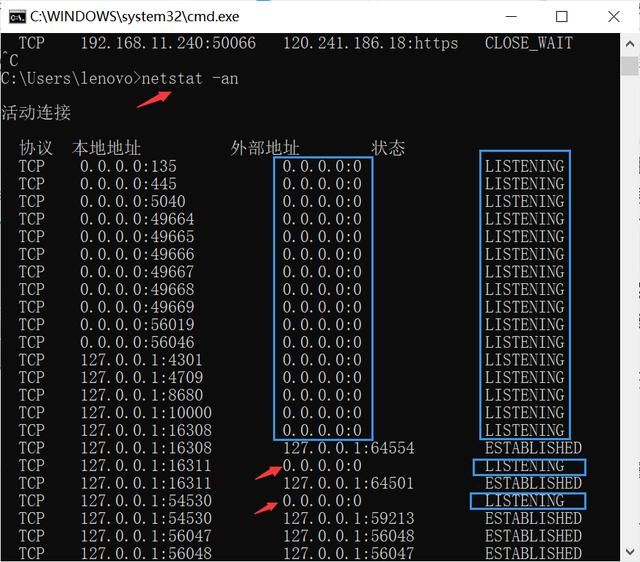Click local address 0.0.0.0:445
This screenshot has height=562, width=640.
[128, 184]
